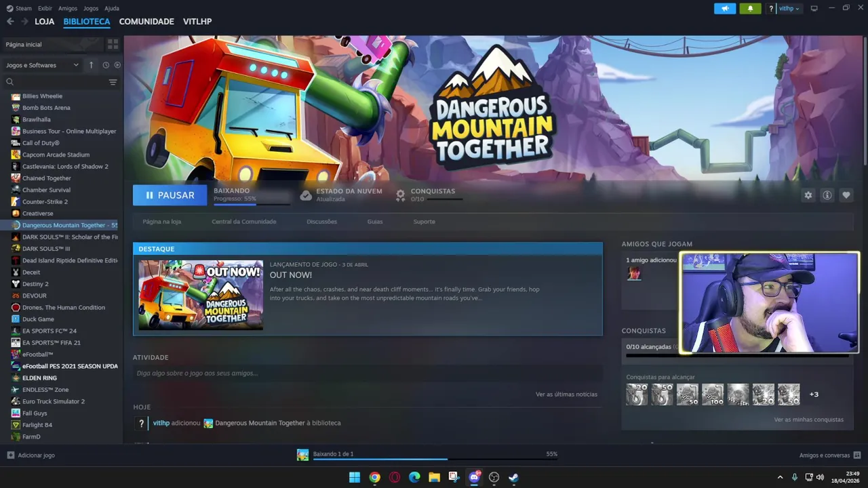Click the plus icon for Adicionar jogo

(10, 455)
